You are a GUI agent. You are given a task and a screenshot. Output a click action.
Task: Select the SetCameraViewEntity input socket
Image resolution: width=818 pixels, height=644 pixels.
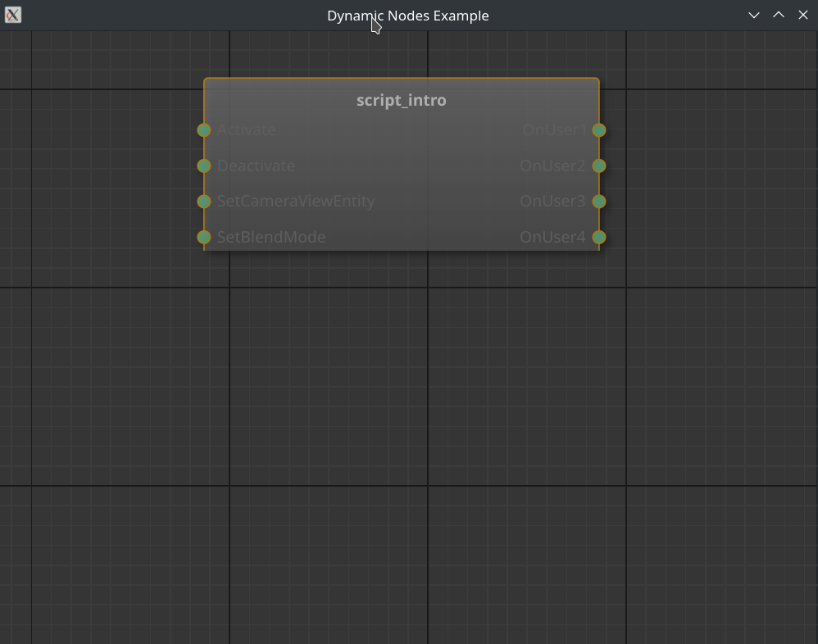coord(204,202)
